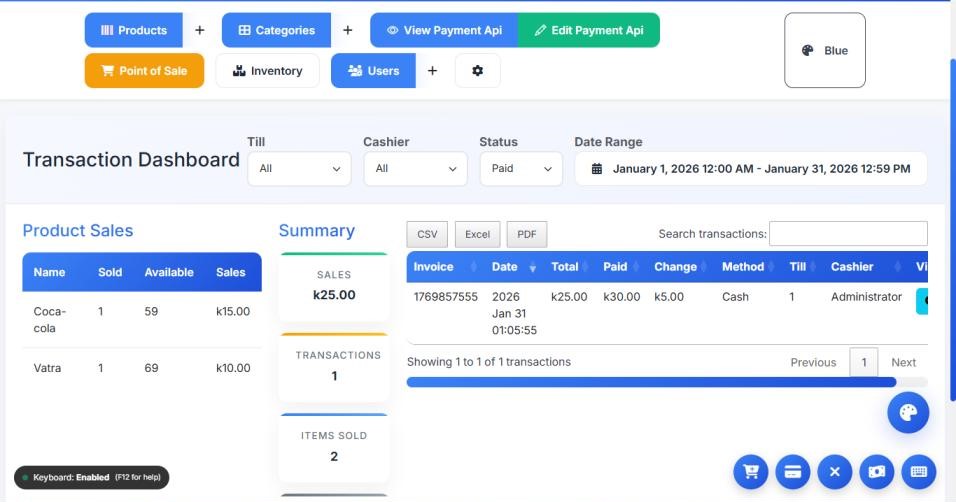
Task: Go to the Inventory section
Action: 267,71
